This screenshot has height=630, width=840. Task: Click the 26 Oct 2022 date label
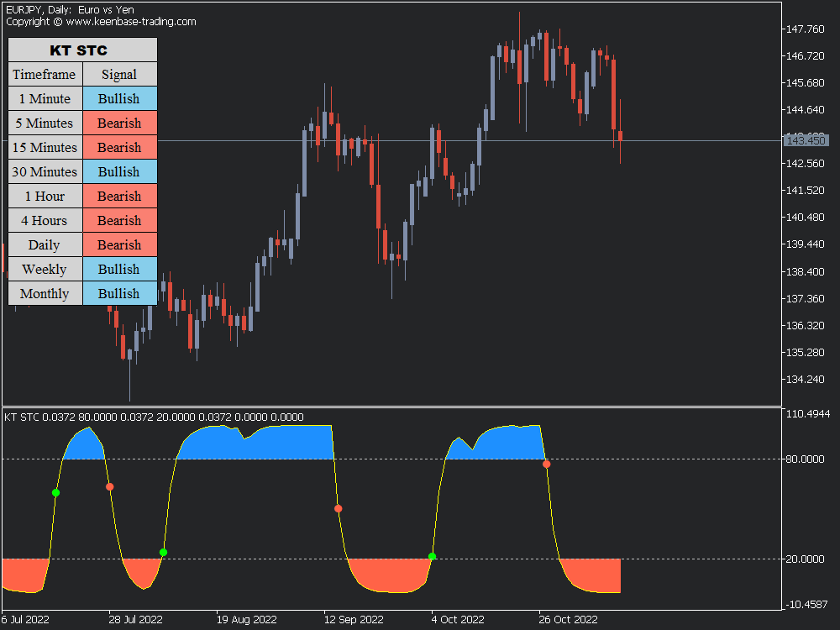coord(569,619)
